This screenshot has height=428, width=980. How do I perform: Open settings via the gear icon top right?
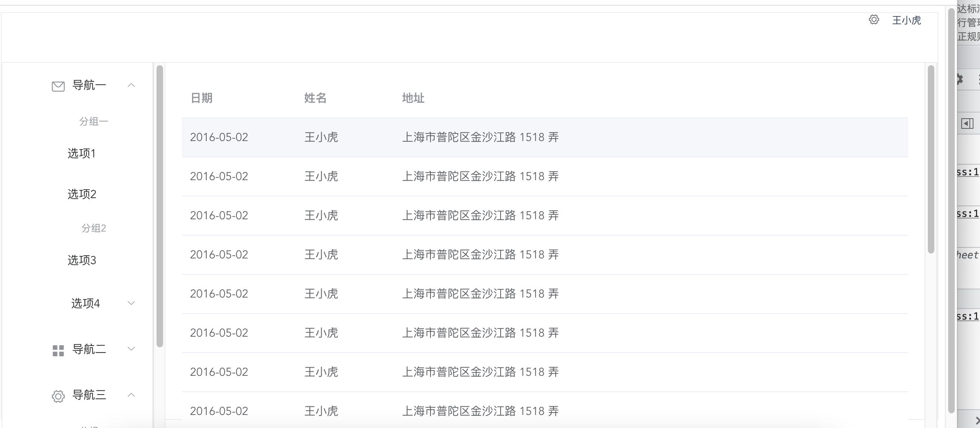point(874,20)
